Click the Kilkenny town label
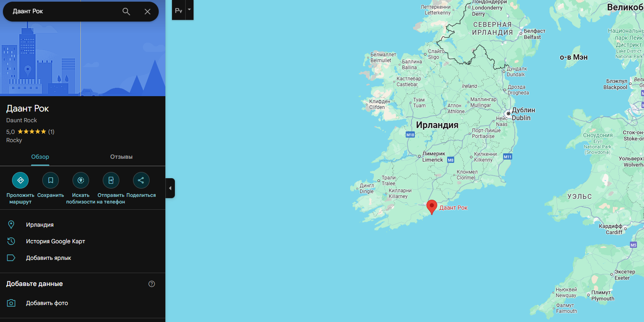This screenshot has width=644, height=322. coord(485,157)
